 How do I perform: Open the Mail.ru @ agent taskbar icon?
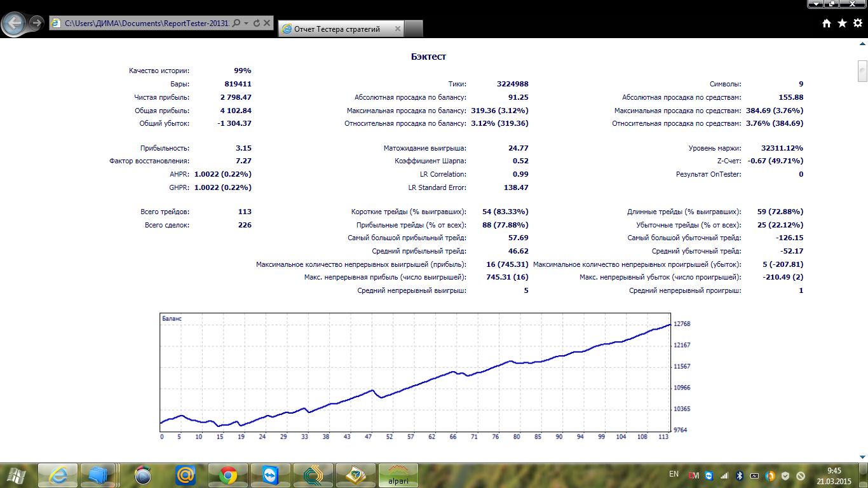[186, 475]
